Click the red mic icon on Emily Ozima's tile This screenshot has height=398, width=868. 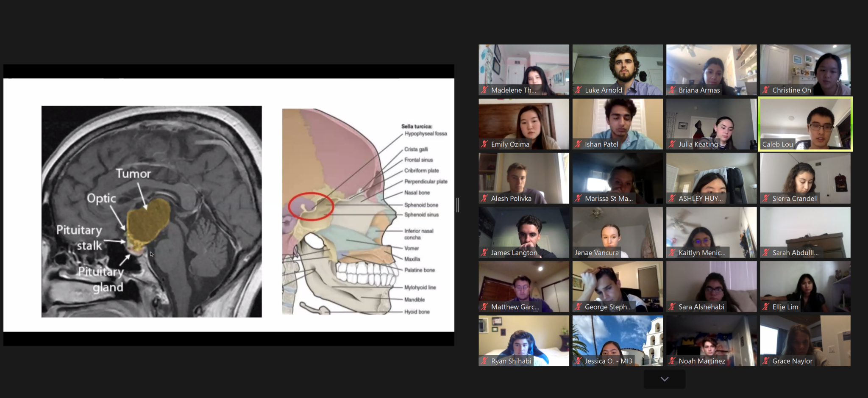click(x=484, y=144)
